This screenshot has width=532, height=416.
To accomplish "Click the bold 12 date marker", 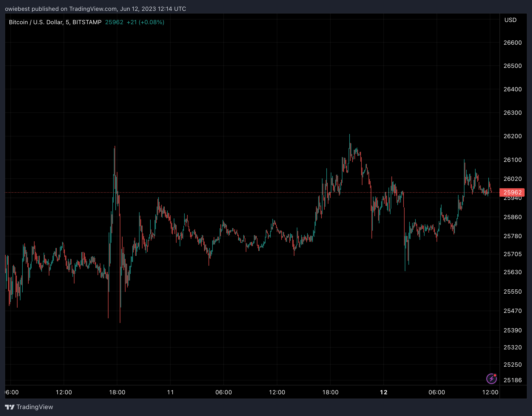I will click(x=384, y=392).
